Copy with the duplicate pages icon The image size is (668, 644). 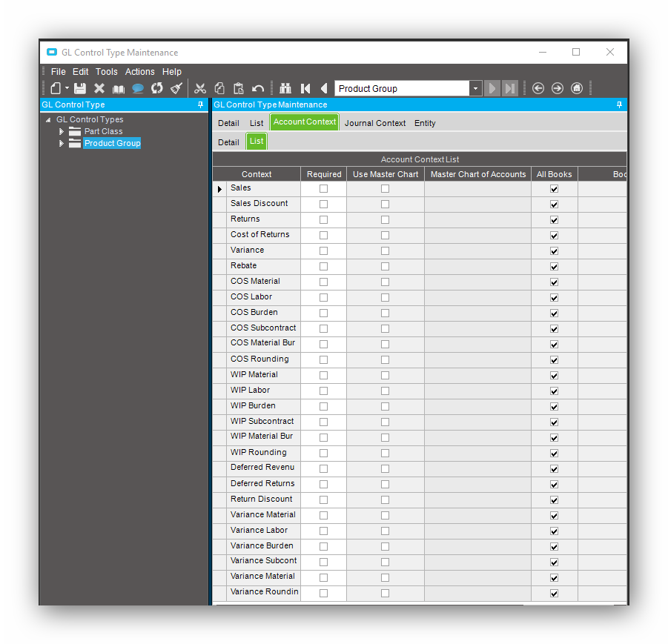pos(219,88)
